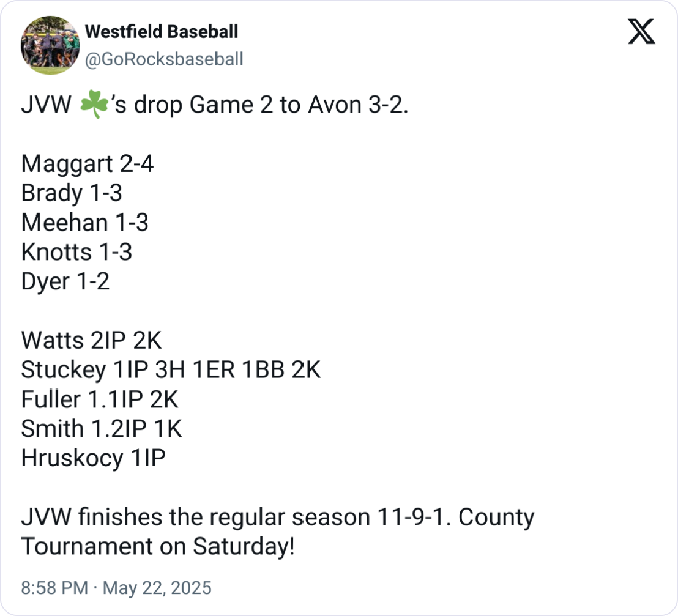Click the @GoRocksbaseball handle

pyautogui.click(x=163, y=59)
